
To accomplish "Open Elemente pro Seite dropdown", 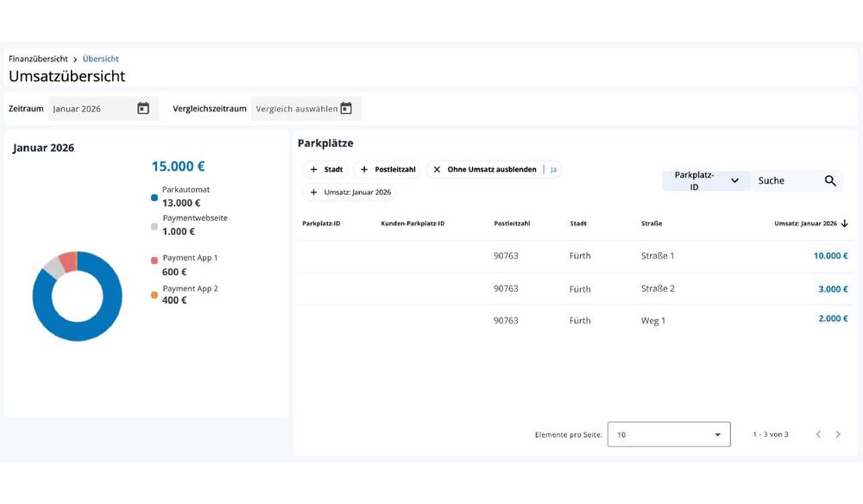I will click(669, 434).
